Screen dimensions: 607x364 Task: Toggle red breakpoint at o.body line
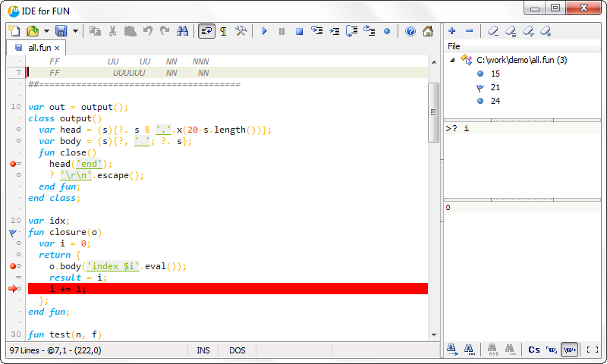[x=13, y=266]
